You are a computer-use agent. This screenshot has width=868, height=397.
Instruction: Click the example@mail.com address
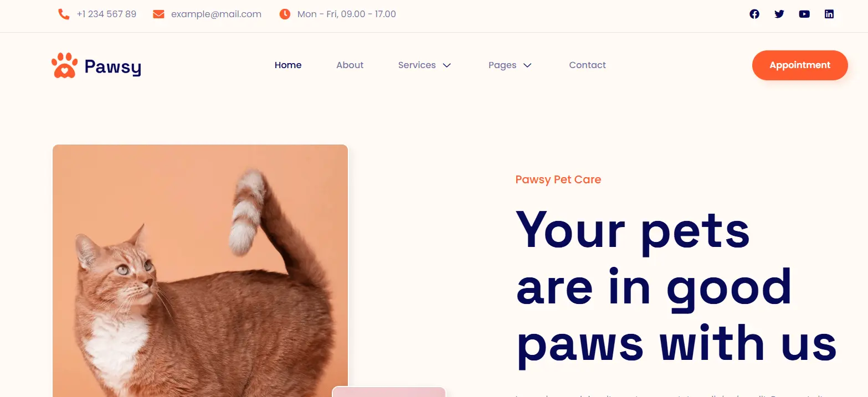pos(216,14)
